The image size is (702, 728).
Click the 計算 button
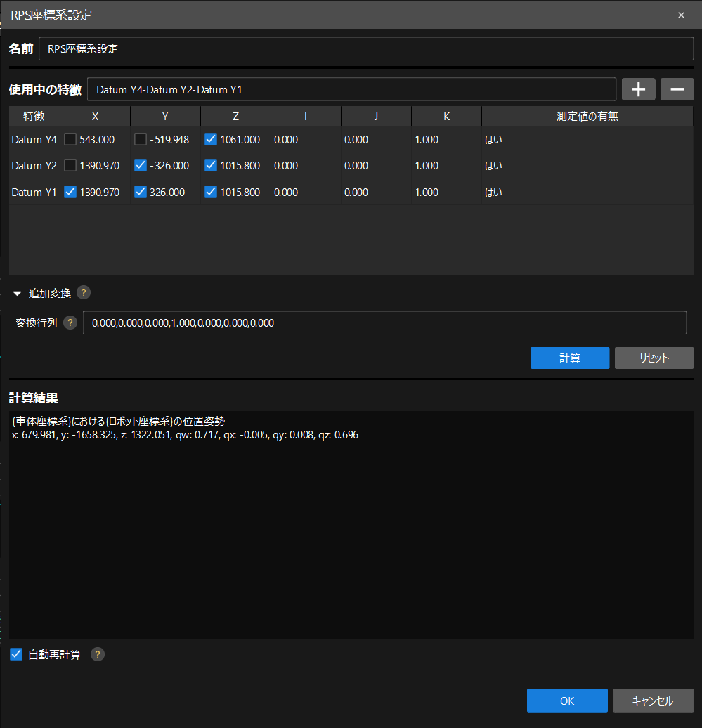[570, 358]
